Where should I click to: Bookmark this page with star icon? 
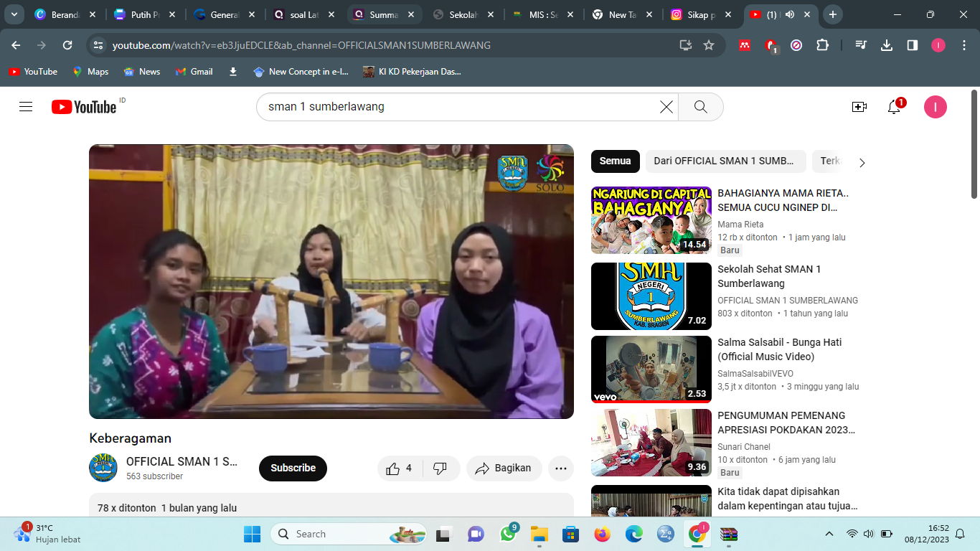709,45
